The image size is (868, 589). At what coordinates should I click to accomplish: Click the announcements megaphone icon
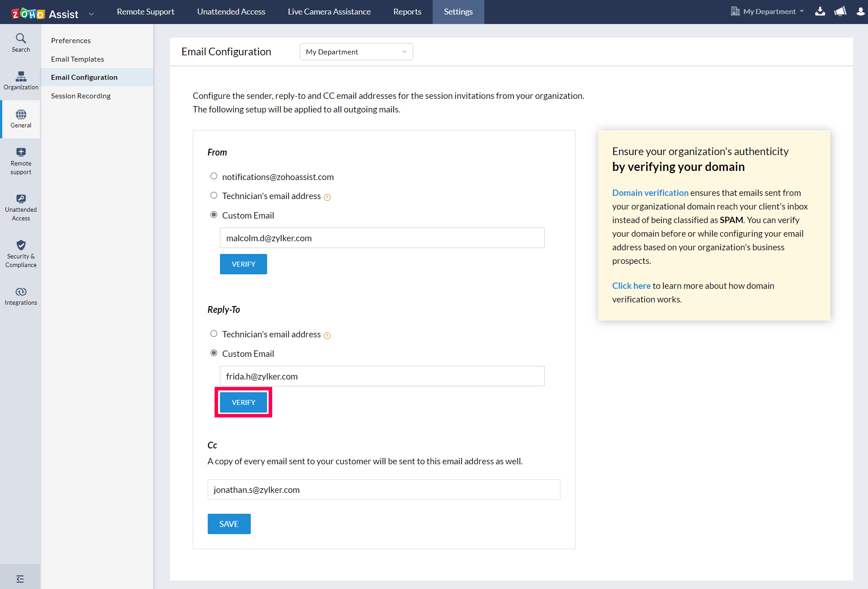(x=840, y=11)
